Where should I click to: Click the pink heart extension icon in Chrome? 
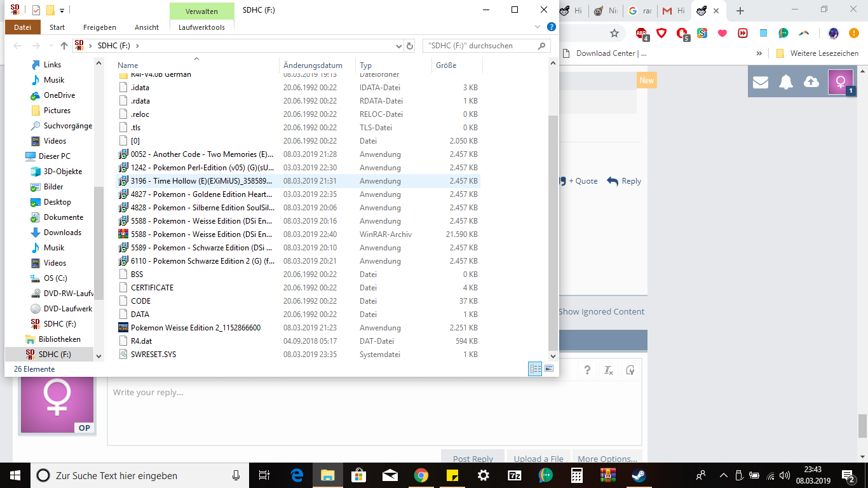(x=722, y=33)
